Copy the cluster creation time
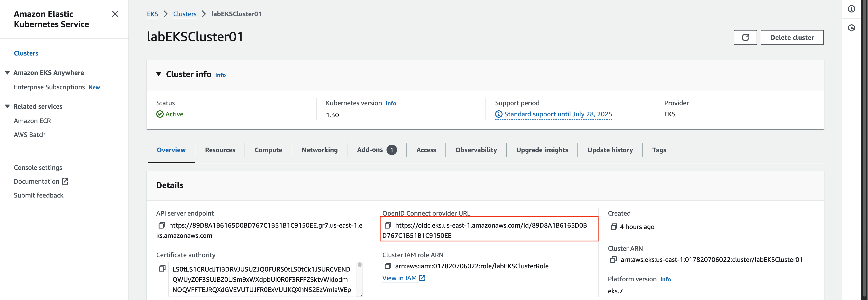The image size is (868, 300). point(613,227)
